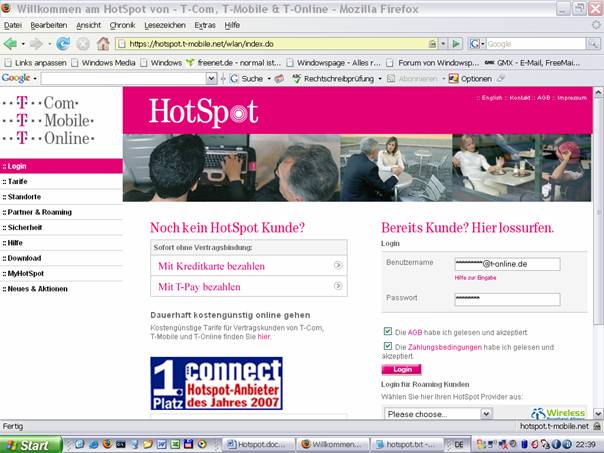Click the HotSpot logo in the banner
The height and width of the screenshot is (453, 604).
pyautogui.click(x=203, y=112)
